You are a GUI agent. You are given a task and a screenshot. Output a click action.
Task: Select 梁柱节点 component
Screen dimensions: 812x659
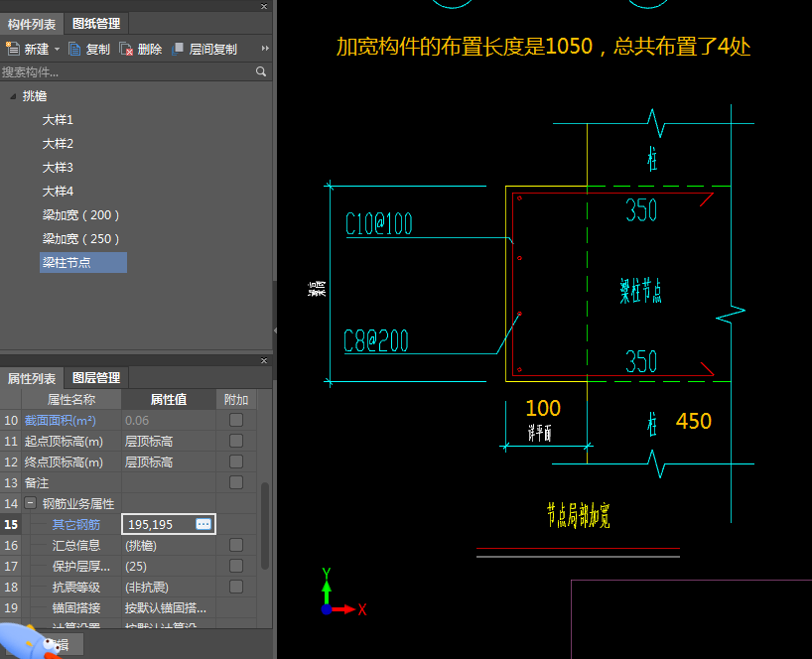(x=82, y=262)
